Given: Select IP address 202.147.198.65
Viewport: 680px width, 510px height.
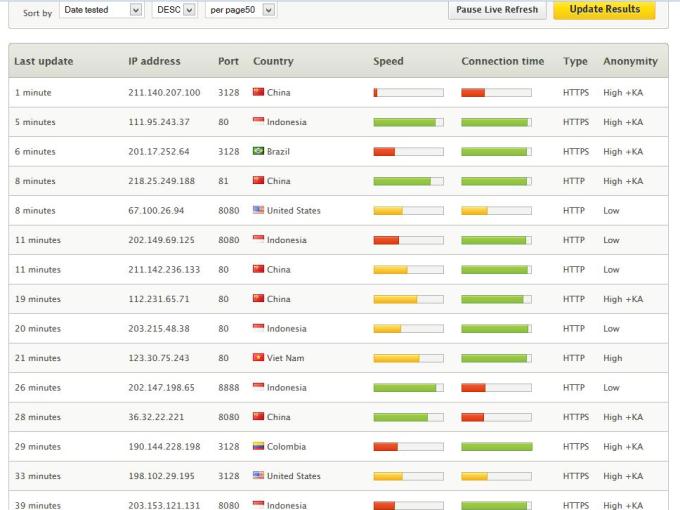Looking at the screenshot, I should pyautogui.click(x=161, y=387).
